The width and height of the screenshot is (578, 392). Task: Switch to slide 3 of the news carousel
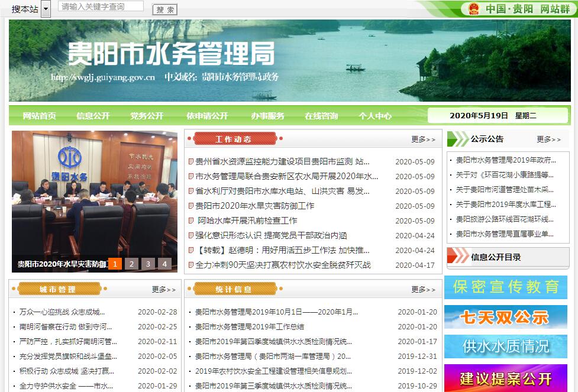point(148,264)
